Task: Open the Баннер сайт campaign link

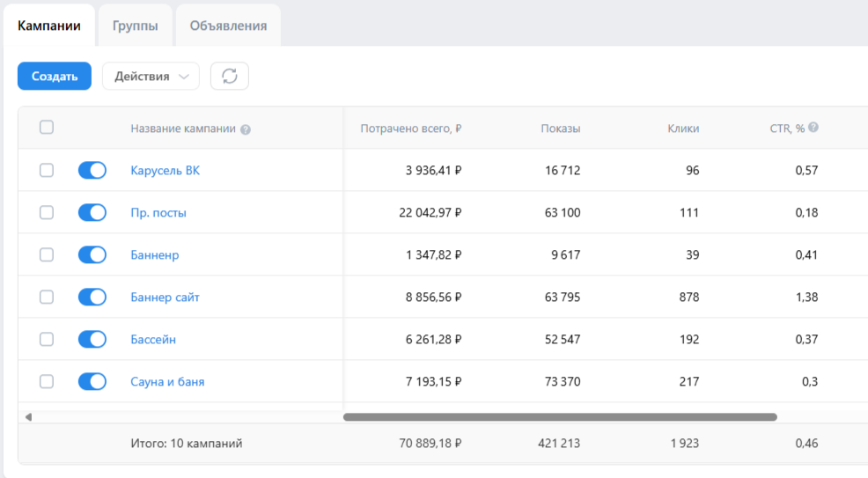Action: coord(165,297)
